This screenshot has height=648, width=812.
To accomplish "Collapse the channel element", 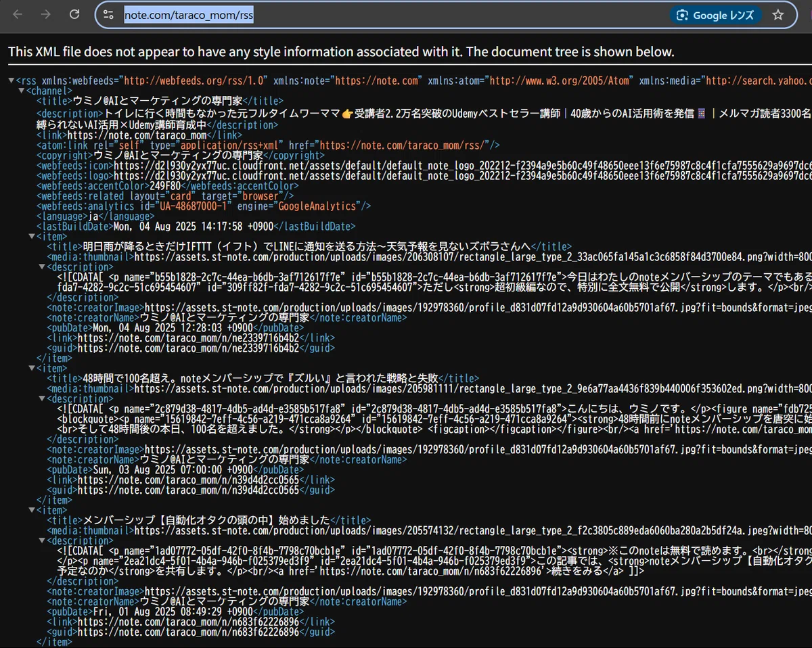I will [x=21, y=91].
